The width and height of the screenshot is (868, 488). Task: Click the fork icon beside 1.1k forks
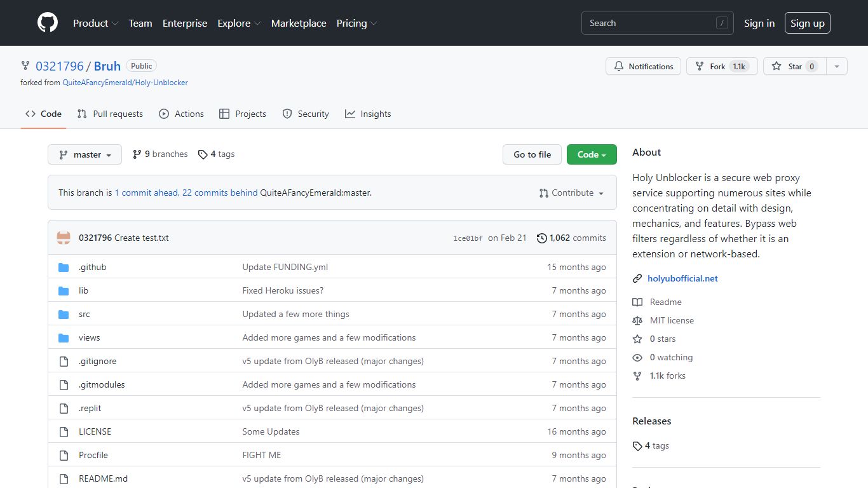pos(637,376)
